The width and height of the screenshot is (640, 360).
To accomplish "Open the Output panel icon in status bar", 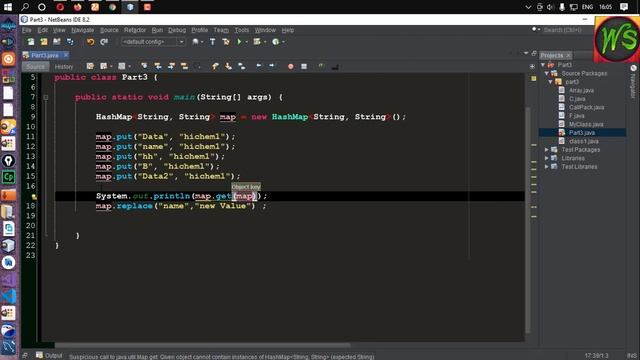I will [x=39, y=356].
